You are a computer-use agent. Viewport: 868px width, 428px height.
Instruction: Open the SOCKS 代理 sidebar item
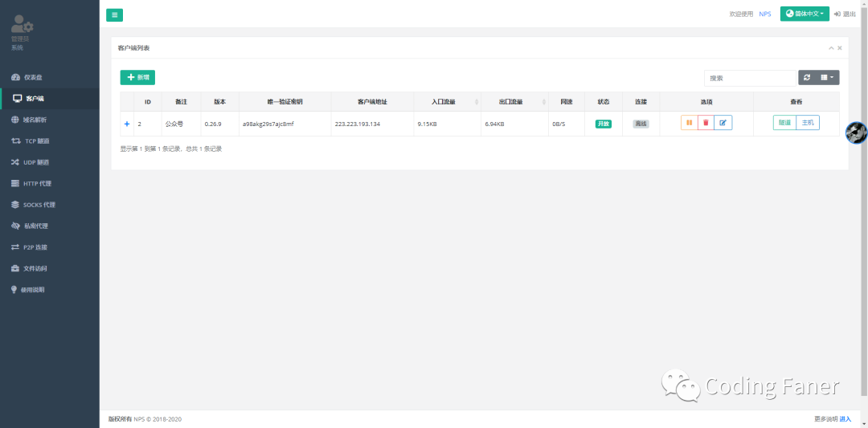pyautogui.click(x=50, y=205)
